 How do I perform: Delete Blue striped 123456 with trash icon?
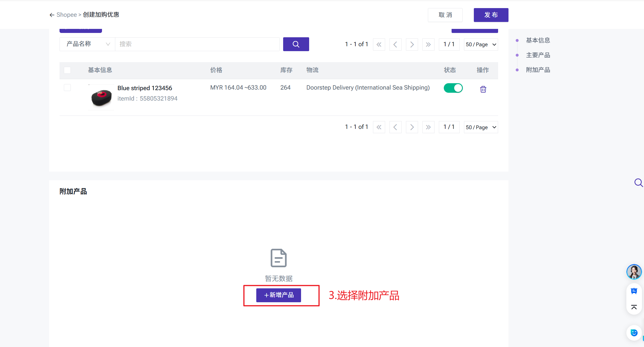pos(483,89)
